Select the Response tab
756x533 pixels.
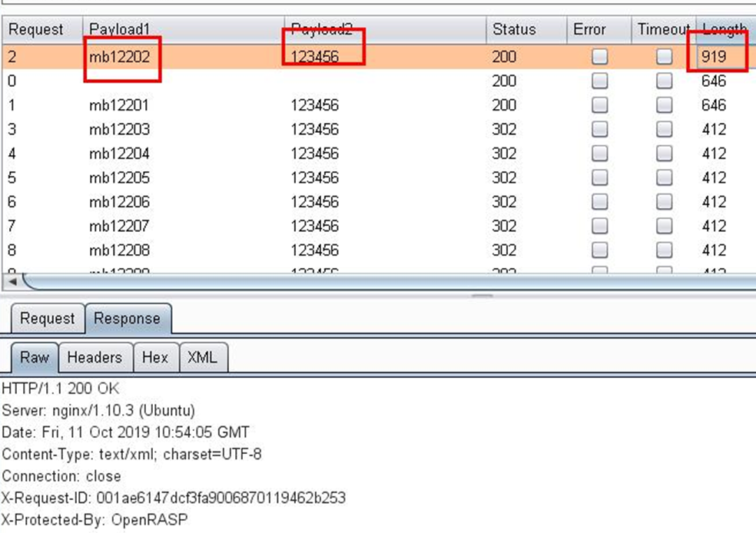click(x=128, y=319)
